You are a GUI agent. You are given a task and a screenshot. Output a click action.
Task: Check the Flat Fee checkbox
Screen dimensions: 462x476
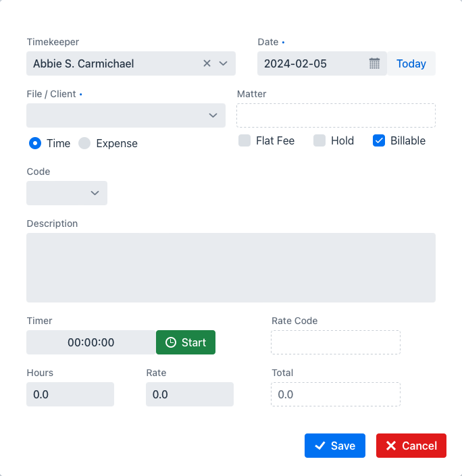pyautogui.click(x=245, y=140)
